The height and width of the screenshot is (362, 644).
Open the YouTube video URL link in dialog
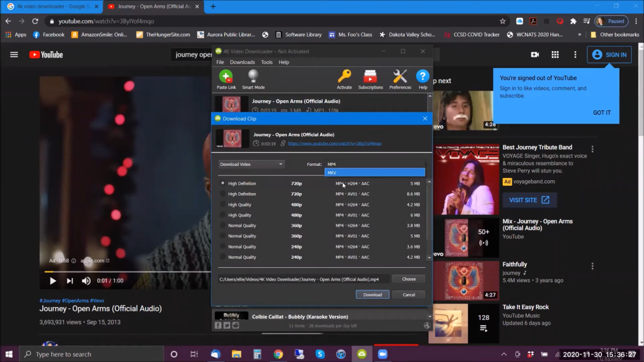335,144
